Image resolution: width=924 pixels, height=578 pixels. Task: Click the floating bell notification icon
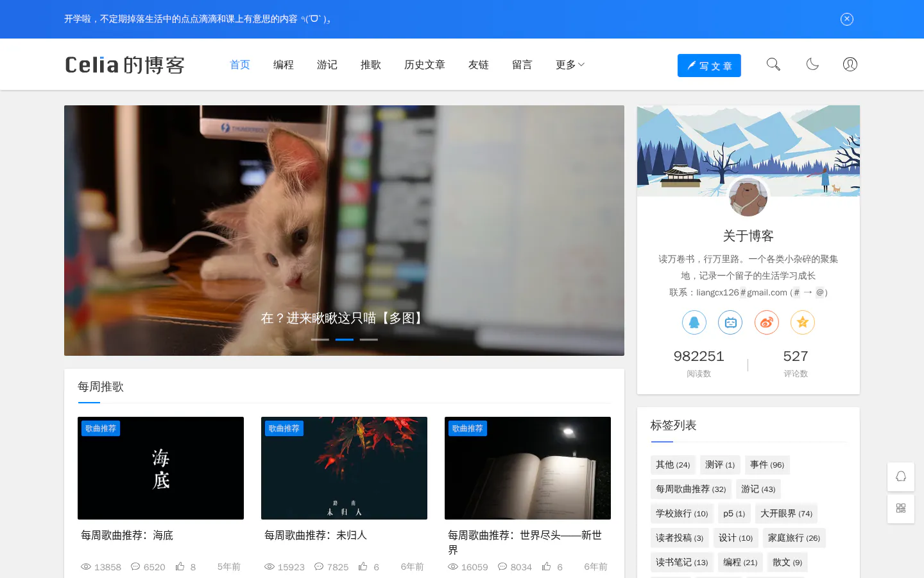[x=901, y=477]
